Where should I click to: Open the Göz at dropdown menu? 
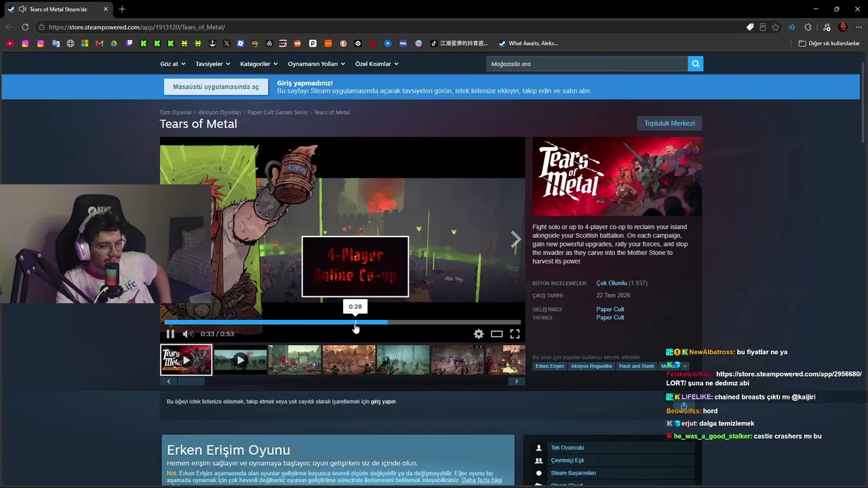click(173, 64)
